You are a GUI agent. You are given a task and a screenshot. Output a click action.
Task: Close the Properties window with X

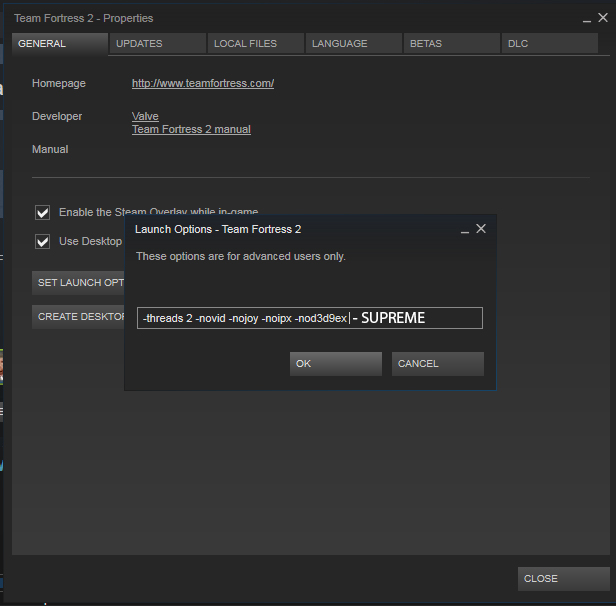coord(603,18)
